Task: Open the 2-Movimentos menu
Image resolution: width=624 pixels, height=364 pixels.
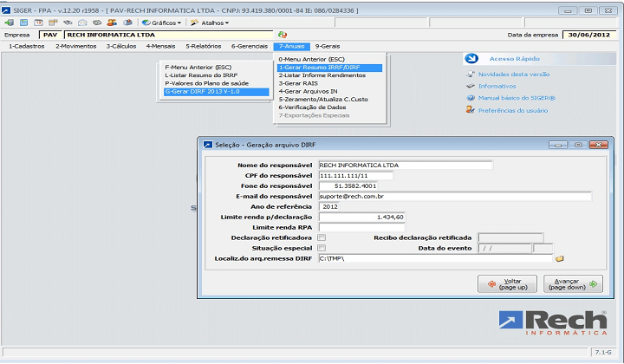Action: [76, 46]
